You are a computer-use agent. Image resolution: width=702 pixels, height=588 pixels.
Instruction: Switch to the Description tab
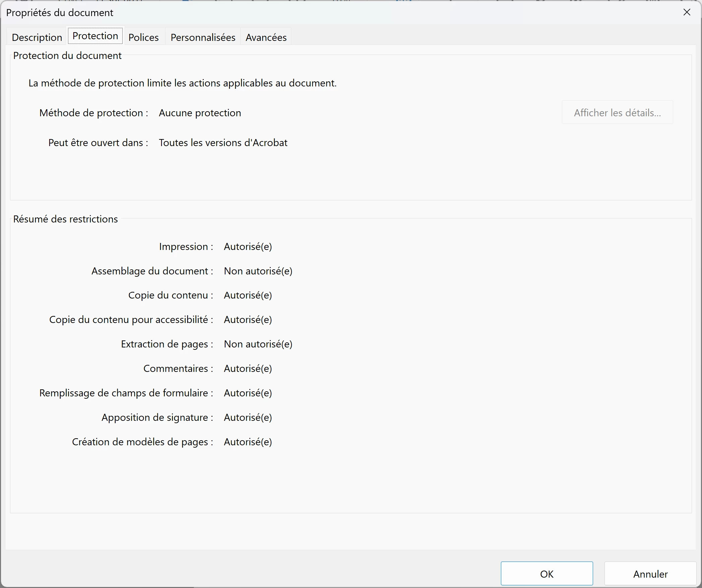click(x=37, y=37)
